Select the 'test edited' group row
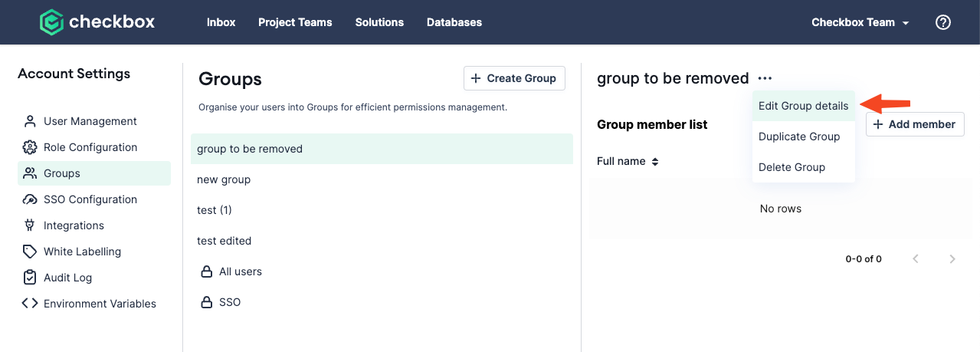 382,241
